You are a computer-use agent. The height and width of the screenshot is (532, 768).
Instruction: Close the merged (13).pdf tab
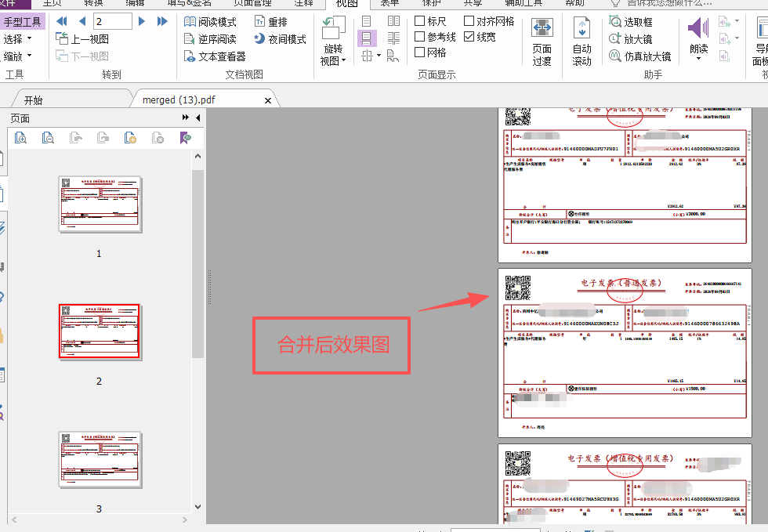pyautogui.click(x=268, y=100)
